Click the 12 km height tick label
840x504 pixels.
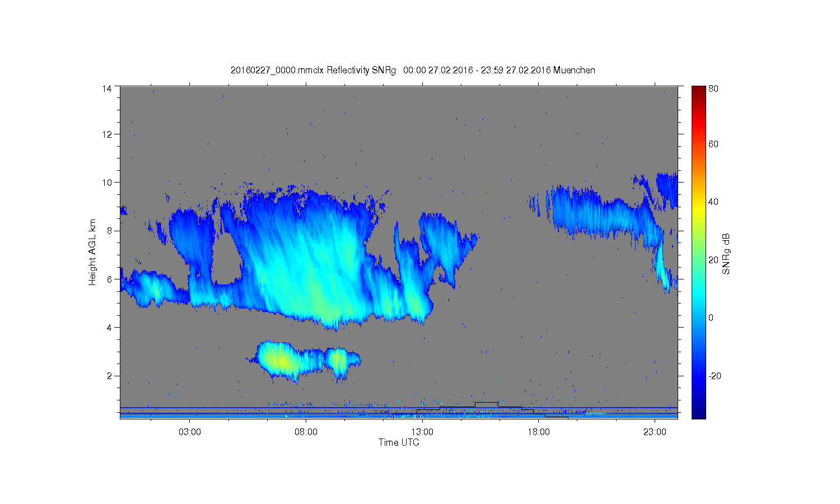click(107, 134)
